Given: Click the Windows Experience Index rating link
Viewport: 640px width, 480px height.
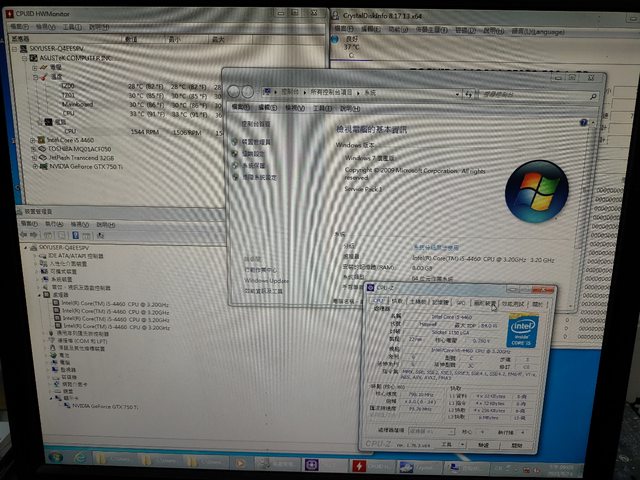Looking at the screenshot, I should pos(436,246).
